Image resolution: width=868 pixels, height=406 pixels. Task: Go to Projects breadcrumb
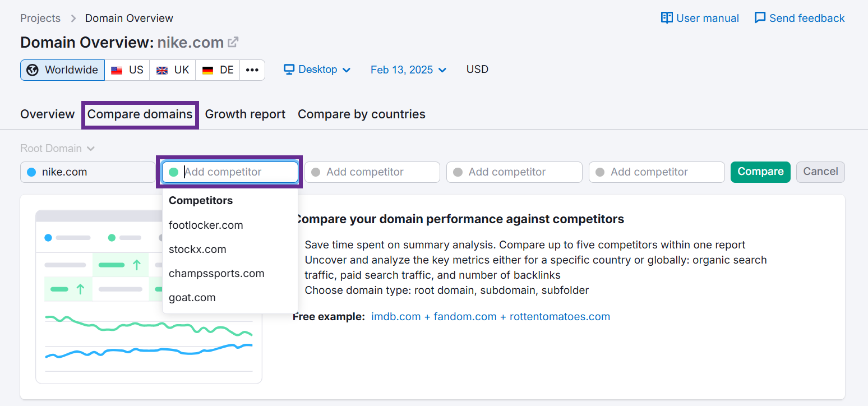click(x=40, y=18)
